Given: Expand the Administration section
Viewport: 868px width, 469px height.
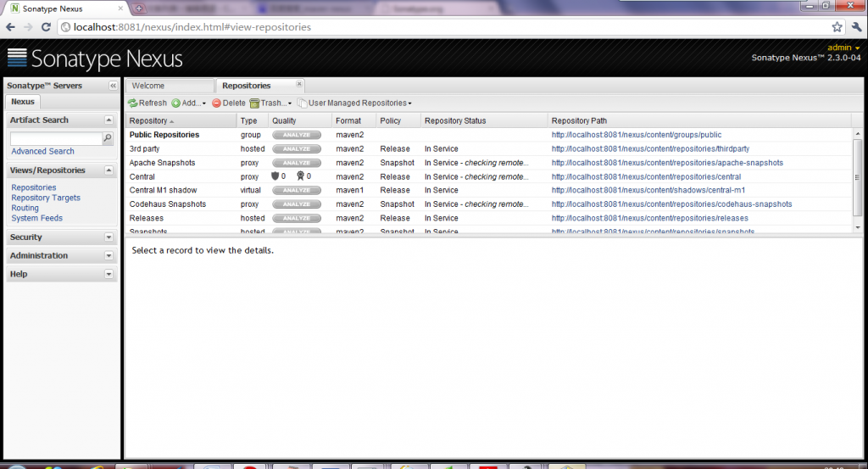Looking at the screenshot, I should click(108, 256).
